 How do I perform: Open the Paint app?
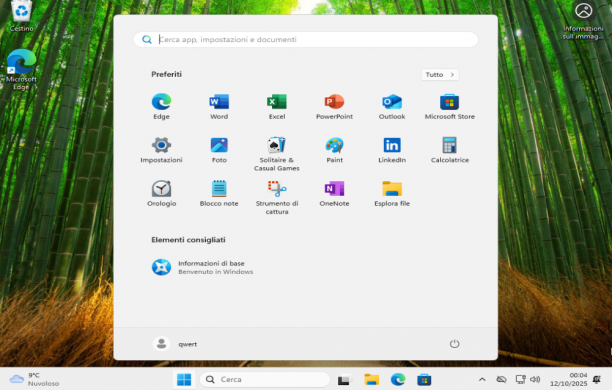[x=334, y=150]
